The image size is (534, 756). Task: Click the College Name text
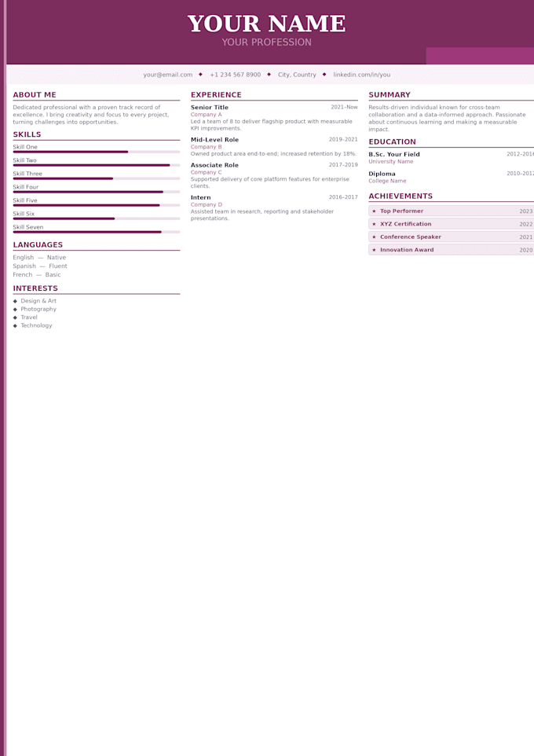click(387, 182)
